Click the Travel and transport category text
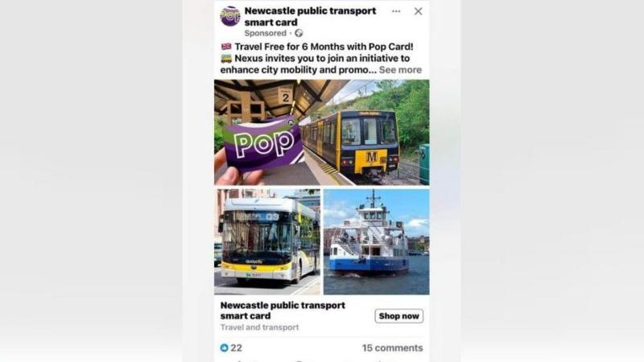This screenshot has width=644, height=362. (x=259, y=327)
